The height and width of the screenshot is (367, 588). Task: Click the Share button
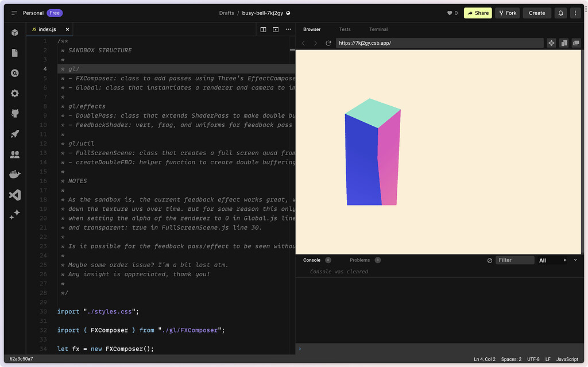(478, 13)
